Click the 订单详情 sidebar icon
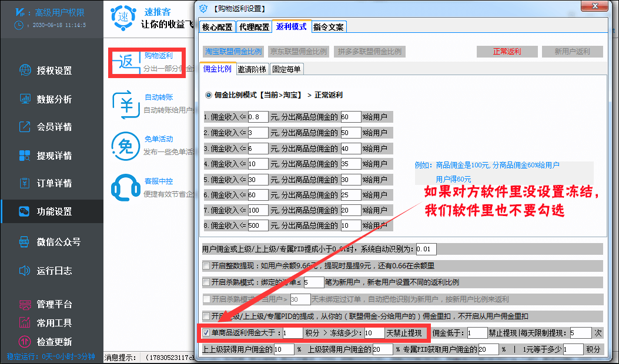The image size is (619, 364). (x=25, y=183)
